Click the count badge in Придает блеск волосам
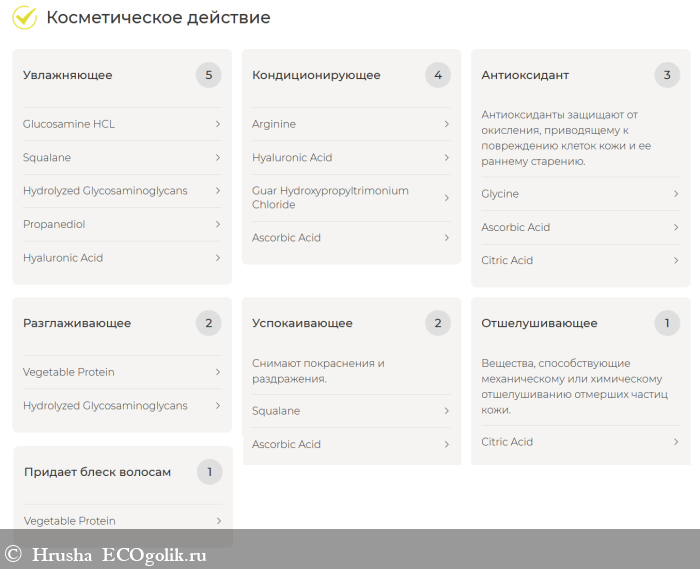The height and width of the screenshot is (569, 700). tap(209, 472)
